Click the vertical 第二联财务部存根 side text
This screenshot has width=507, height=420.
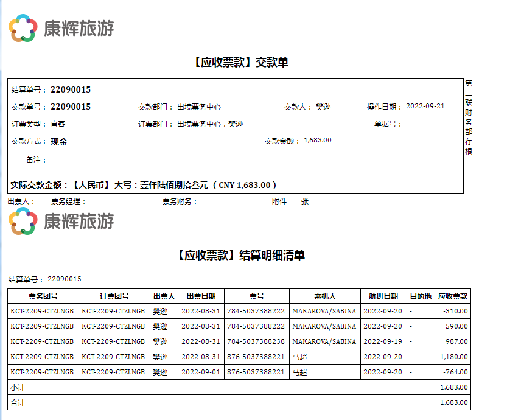tap(469, 117)
